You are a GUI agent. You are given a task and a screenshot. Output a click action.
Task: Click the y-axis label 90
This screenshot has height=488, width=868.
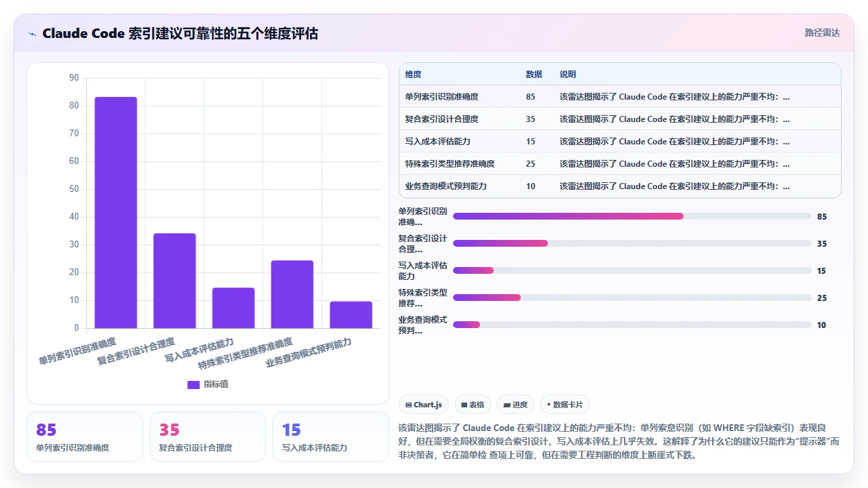point(74,78)
